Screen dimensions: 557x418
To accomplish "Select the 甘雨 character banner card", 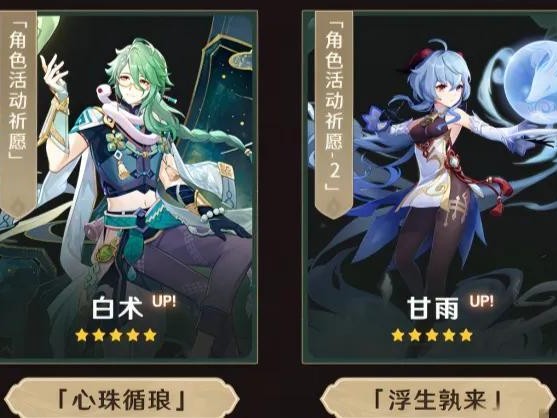I will 429,187.
